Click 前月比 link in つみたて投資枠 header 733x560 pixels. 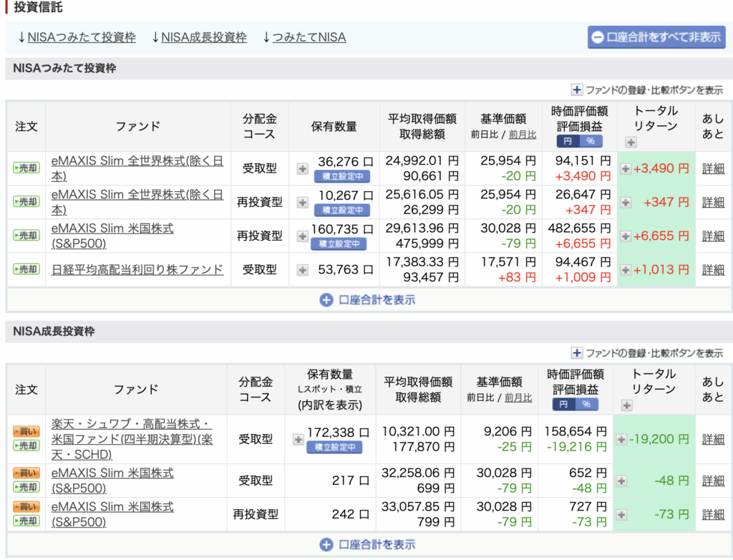522,134
